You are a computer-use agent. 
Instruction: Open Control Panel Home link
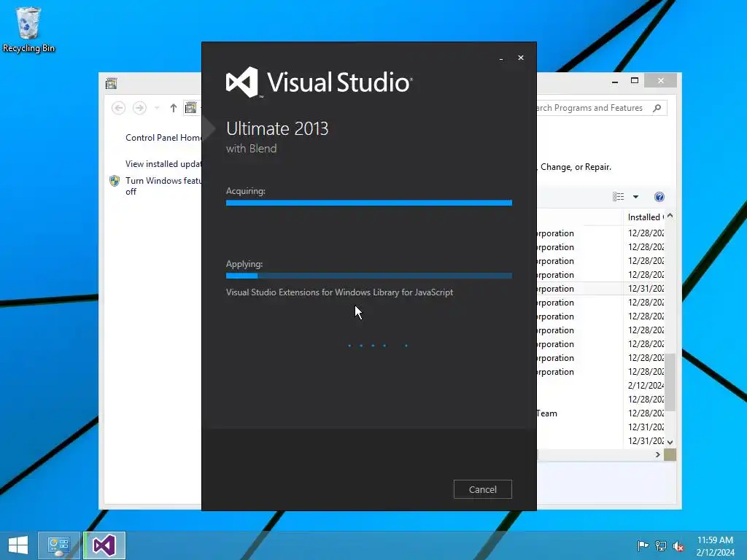coord(163,138)
